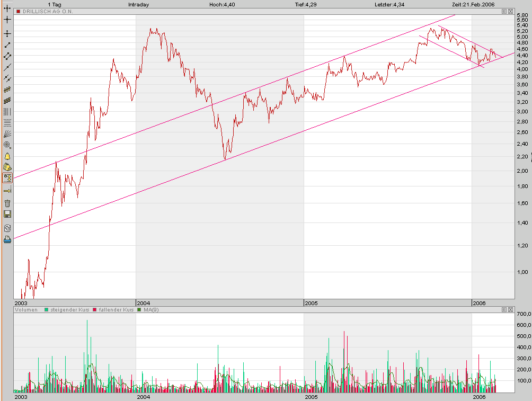The height and width of the screenshot is (401, 532).
Task: Click the trash can delete icon
Action: 7,203
